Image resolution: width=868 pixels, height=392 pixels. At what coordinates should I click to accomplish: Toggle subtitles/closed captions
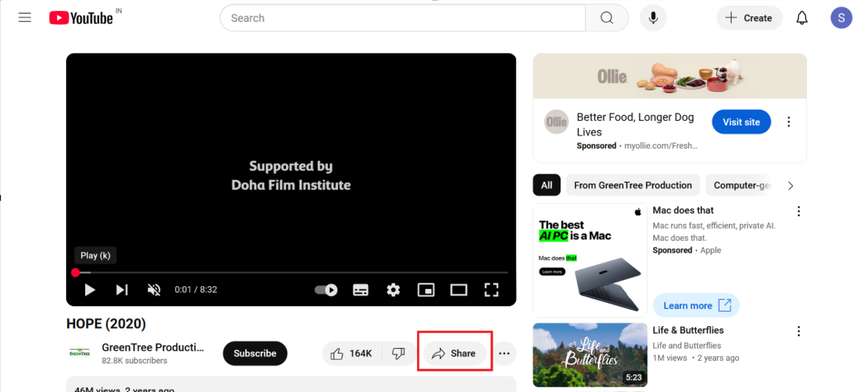click(361, 289)
